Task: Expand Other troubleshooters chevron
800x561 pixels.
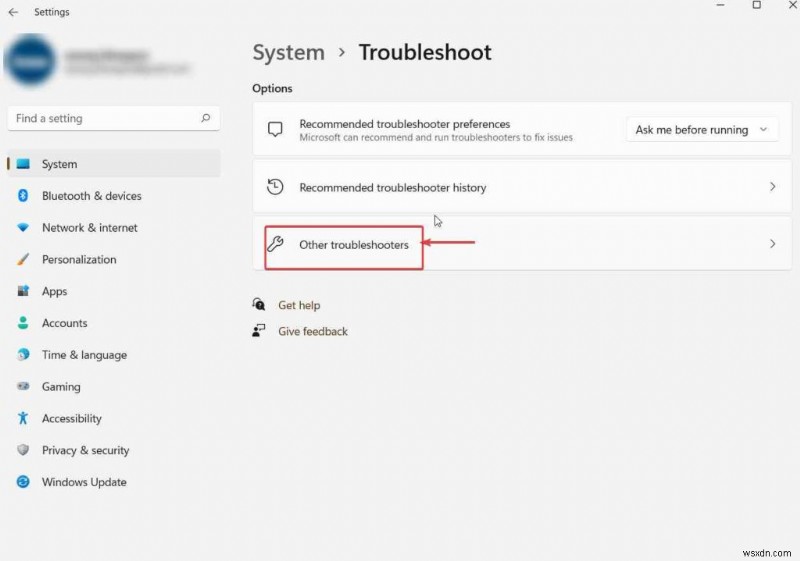Action: coord(772,244)
